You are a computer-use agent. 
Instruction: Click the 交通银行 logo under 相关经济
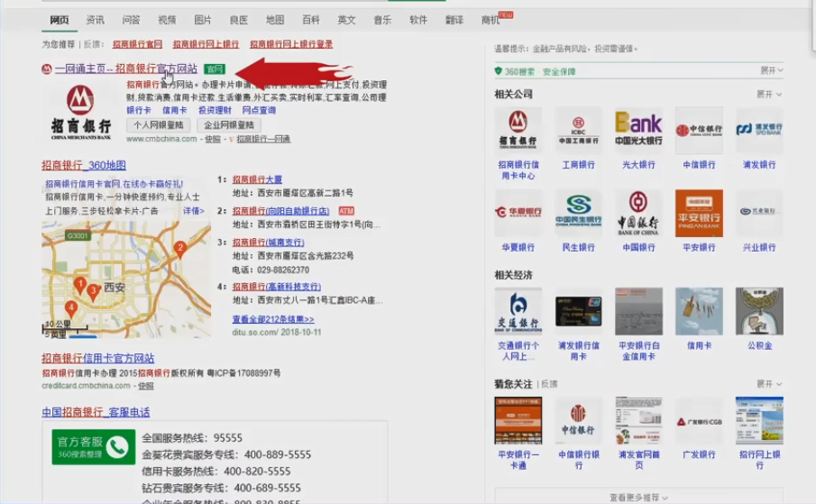(x=518, y=311)
